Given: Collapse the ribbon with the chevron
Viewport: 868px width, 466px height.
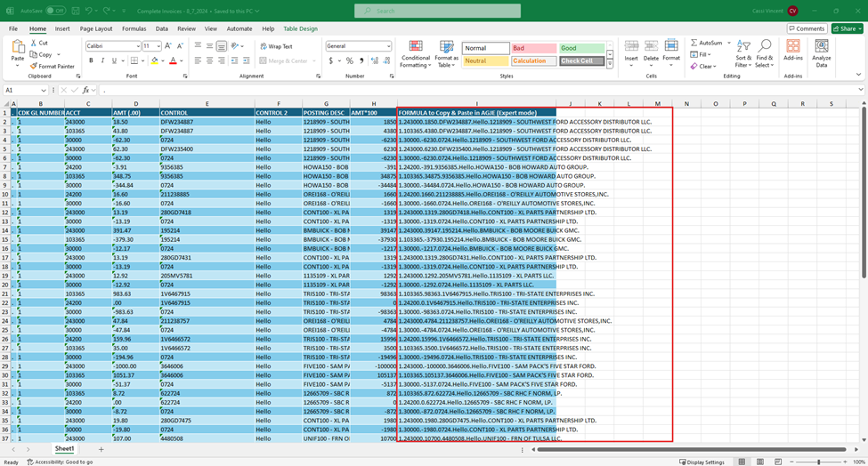Looking at the screenshot, I should coord(858,75).
